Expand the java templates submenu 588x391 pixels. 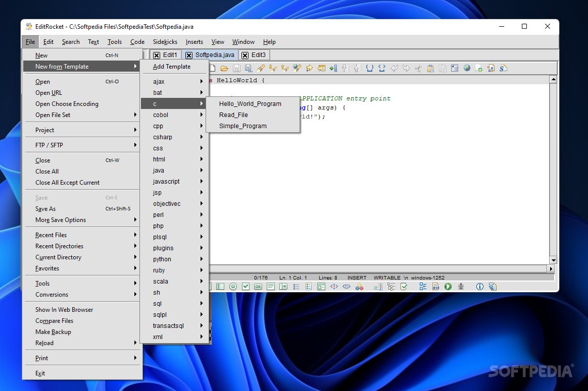[174, 171]
